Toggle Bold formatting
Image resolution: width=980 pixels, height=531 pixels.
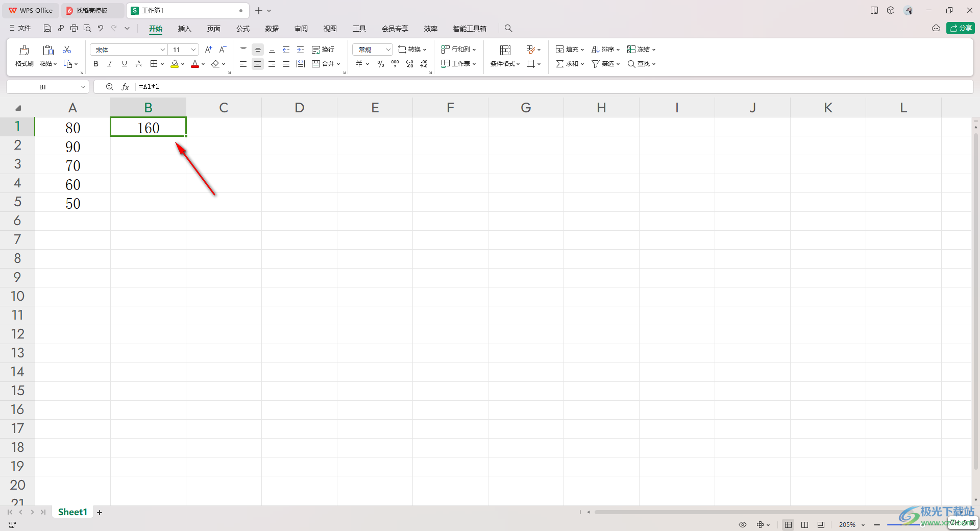(96, 64)
